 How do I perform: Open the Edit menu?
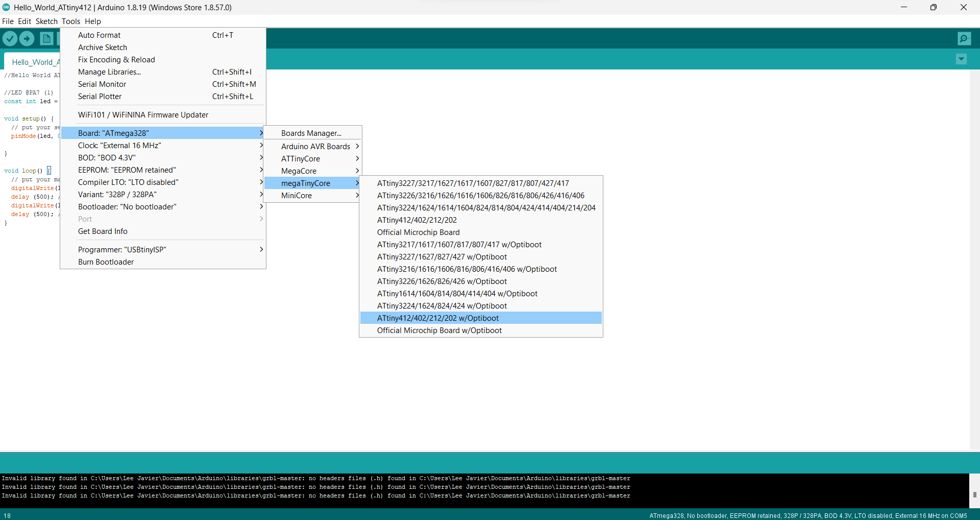click(24, 21)
